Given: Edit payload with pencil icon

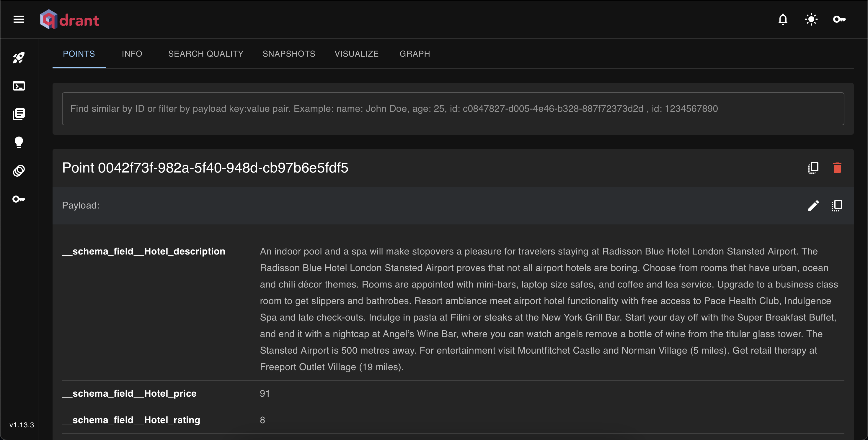Looking at the screenshot, I should (x=813, y=205).
